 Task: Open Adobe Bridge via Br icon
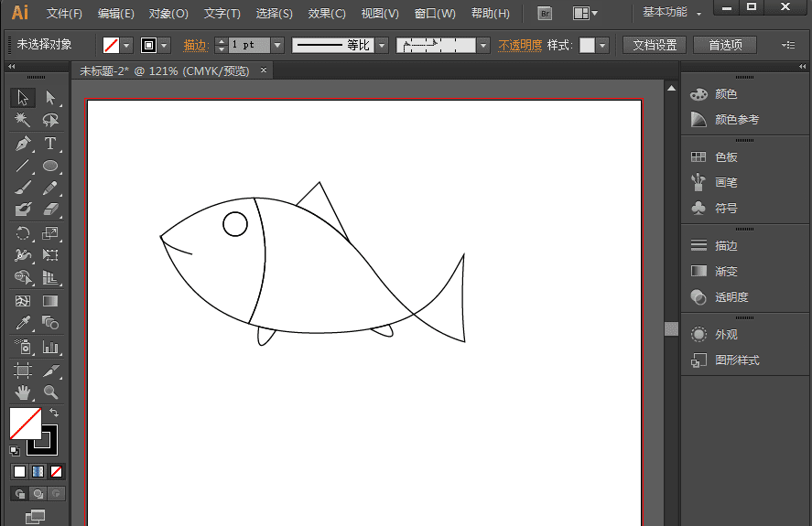click(545, 14)
